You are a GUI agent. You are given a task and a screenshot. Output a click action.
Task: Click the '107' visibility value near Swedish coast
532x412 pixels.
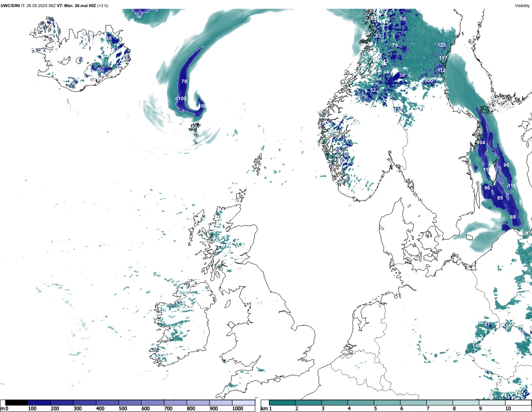443,58
